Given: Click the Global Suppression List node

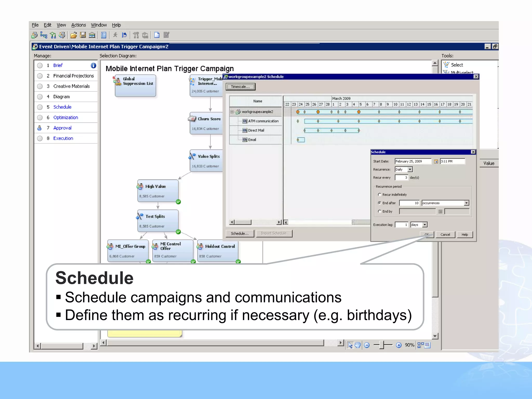Looking at the screenshot, I should pos(135,86).
